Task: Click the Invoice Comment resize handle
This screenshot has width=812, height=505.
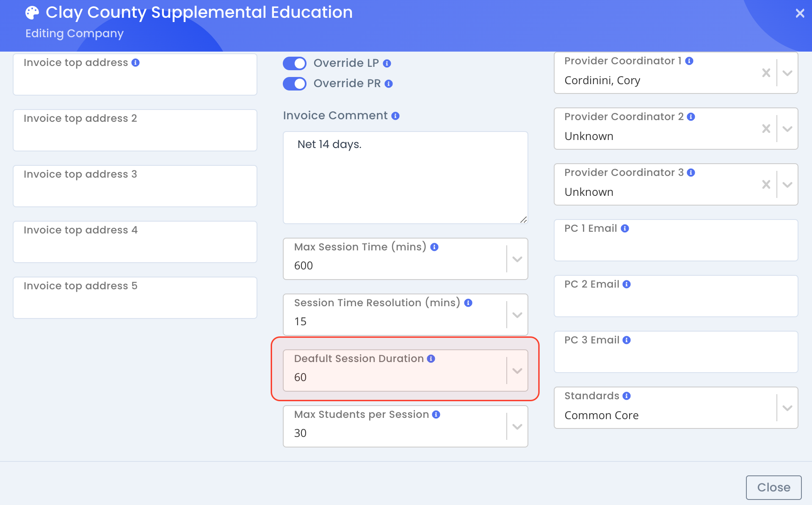Action: tap(523, 220)
